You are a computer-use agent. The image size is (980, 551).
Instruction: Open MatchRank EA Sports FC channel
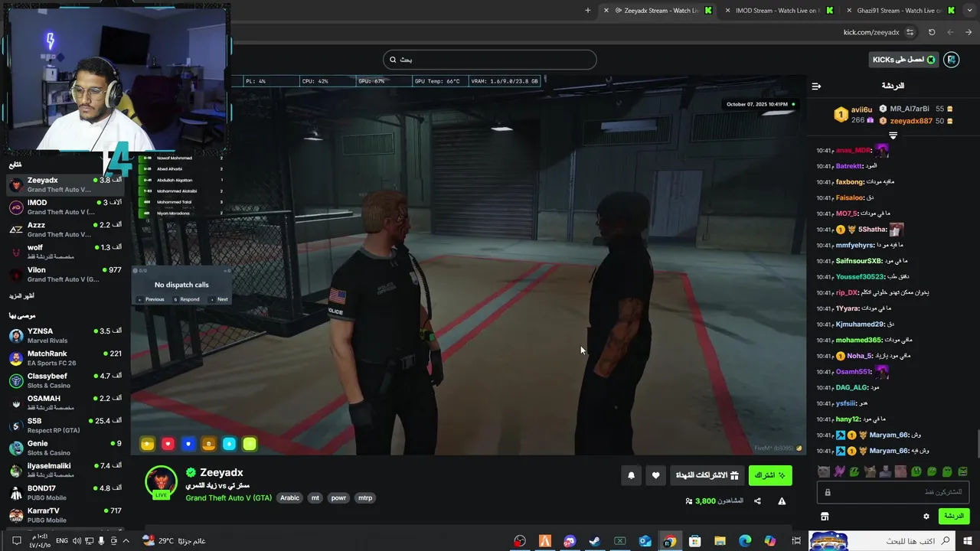65,358
